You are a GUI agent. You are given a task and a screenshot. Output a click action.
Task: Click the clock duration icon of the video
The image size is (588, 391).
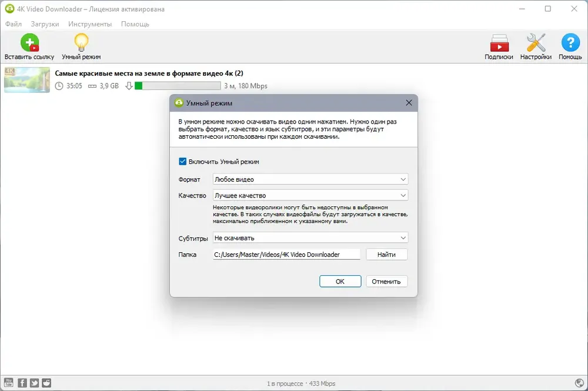tap(59, 86)
